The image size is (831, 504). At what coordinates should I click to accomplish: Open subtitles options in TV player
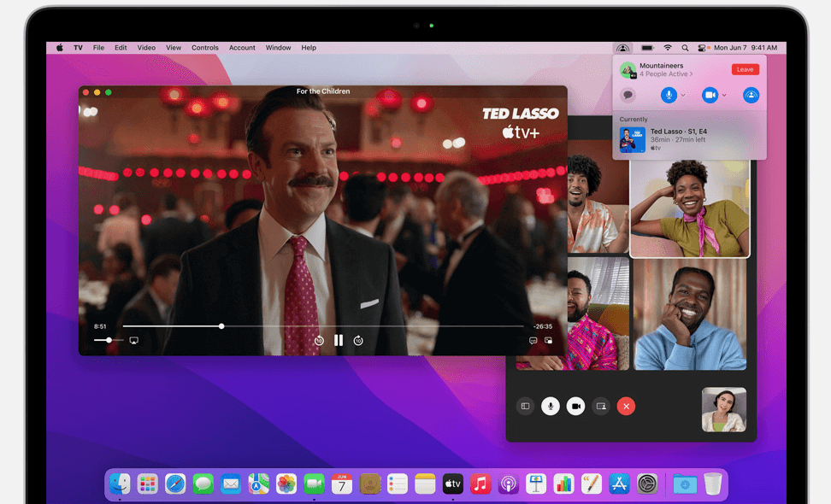pyautogui.click(x=533, y=341)
